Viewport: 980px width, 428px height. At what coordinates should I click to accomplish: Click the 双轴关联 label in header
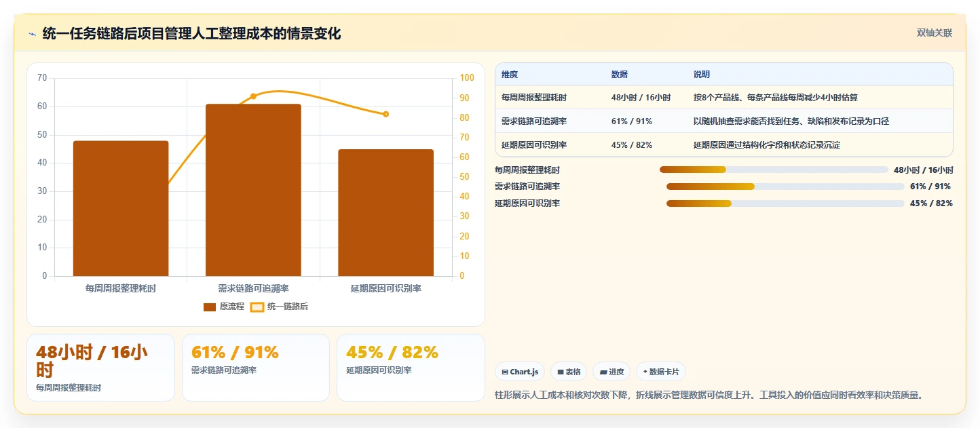[x=935, y=33]
